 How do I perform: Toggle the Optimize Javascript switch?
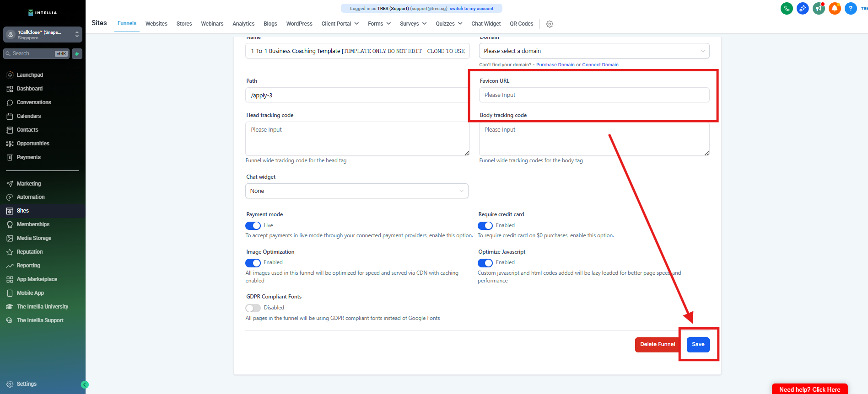[485, 263]
